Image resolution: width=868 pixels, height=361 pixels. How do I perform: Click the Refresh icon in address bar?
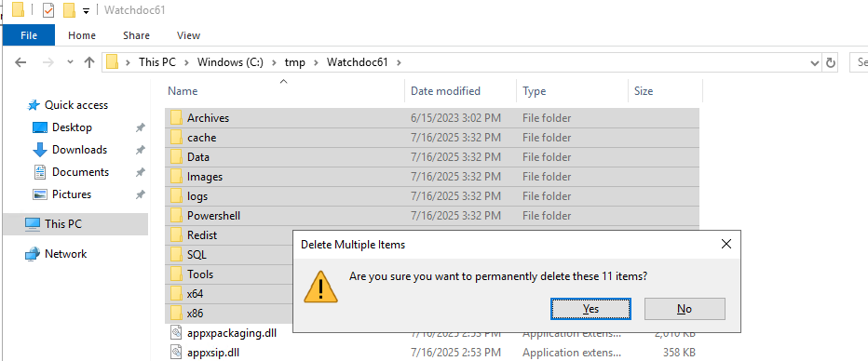[x=831, y=62]
